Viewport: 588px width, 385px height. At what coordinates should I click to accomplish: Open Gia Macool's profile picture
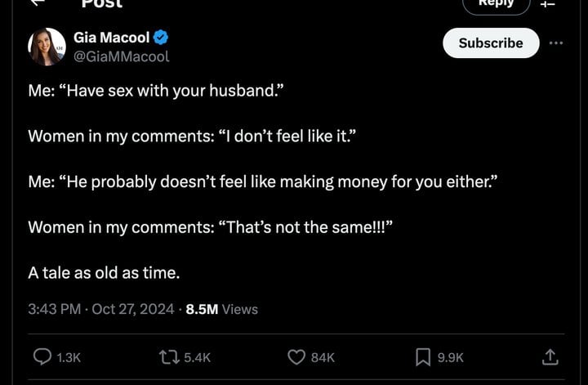47,47
